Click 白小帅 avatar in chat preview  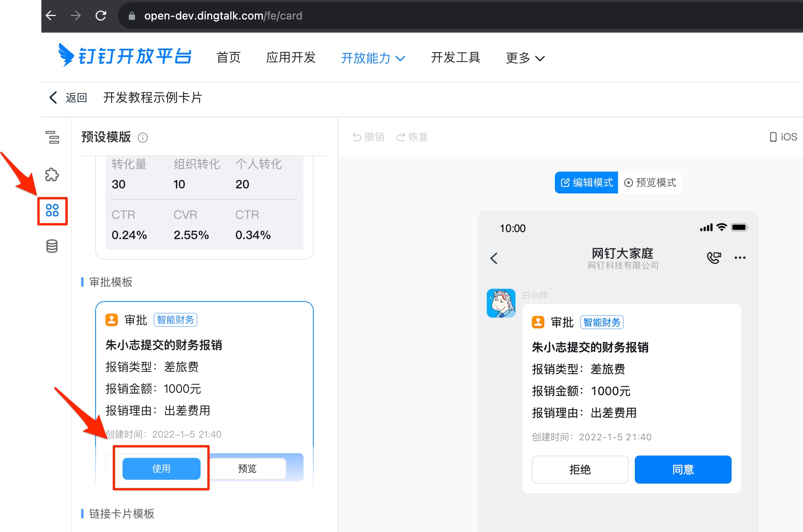(501, 303)
